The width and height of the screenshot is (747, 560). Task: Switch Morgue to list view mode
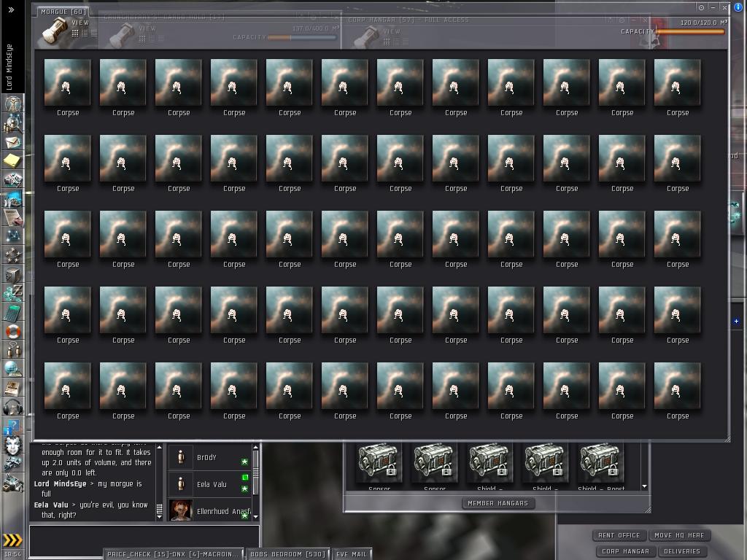(x=94, y=34)
